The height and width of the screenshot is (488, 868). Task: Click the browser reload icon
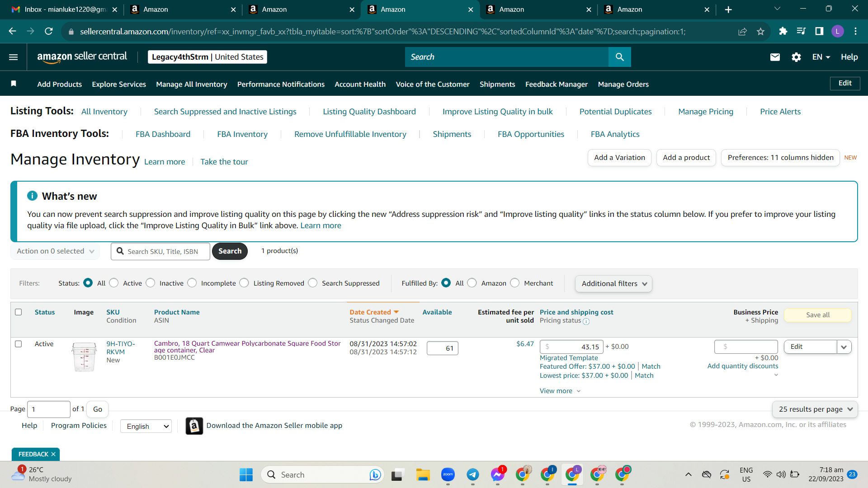(x=49, y=31)
